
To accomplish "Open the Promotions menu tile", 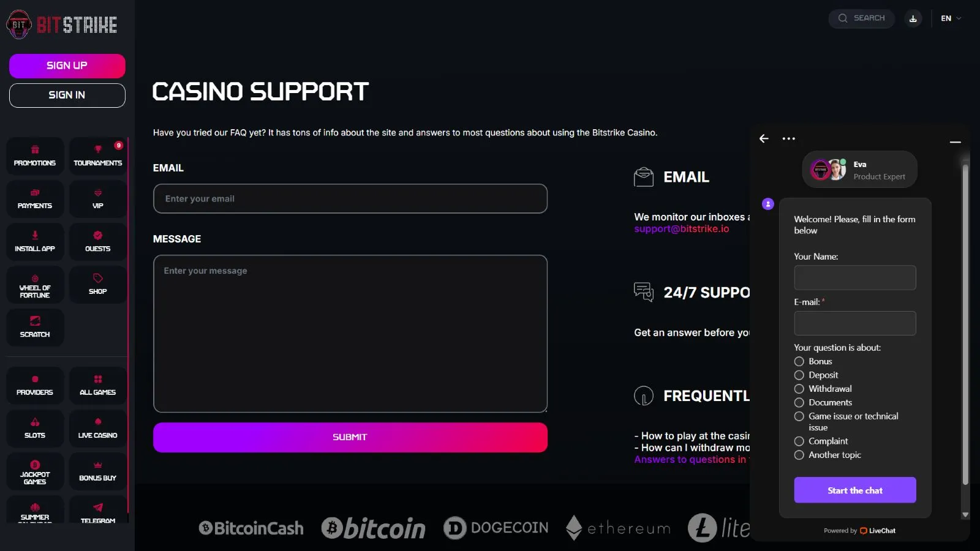I will pos(35,156).
